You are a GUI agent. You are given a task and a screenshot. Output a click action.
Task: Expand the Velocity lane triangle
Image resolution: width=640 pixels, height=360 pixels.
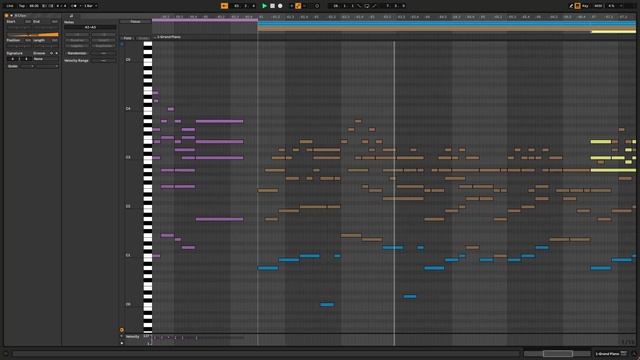coord(121,336)
